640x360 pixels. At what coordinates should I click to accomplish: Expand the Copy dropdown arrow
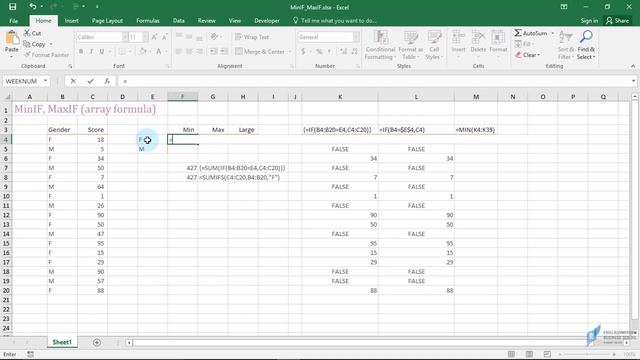point(51,44)
